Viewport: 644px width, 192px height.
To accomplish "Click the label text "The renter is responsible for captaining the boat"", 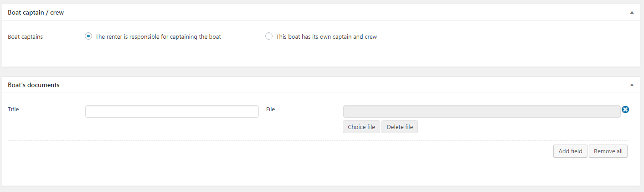I will coord(158,37).
